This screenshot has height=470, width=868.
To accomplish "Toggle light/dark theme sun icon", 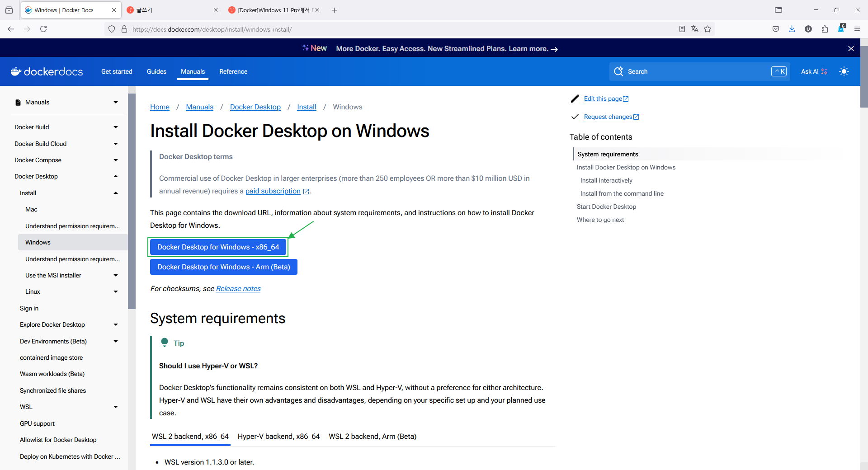I will [844, 71].
